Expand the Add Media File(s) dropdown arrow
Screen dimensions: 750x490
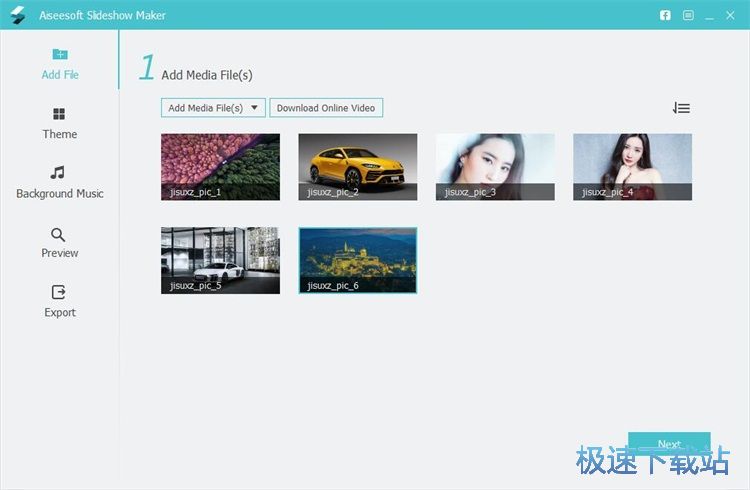point(255,108)
